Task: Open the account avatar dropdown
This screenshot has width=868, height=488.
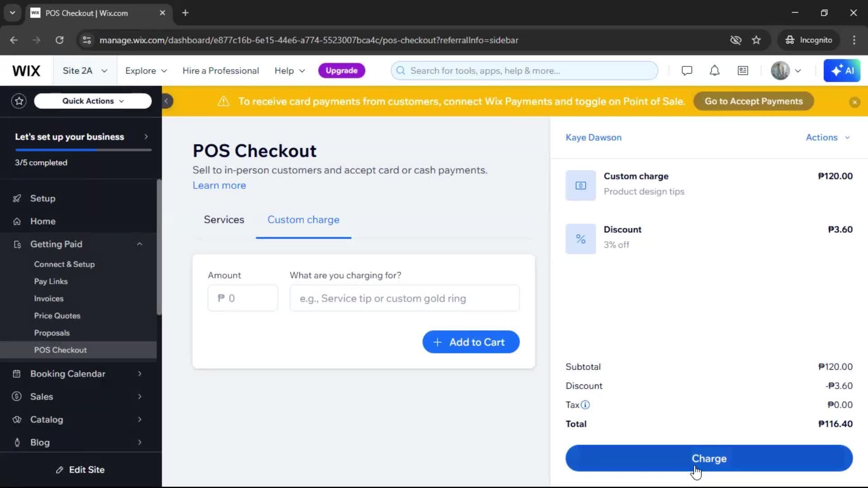Action: coord(786,70)
